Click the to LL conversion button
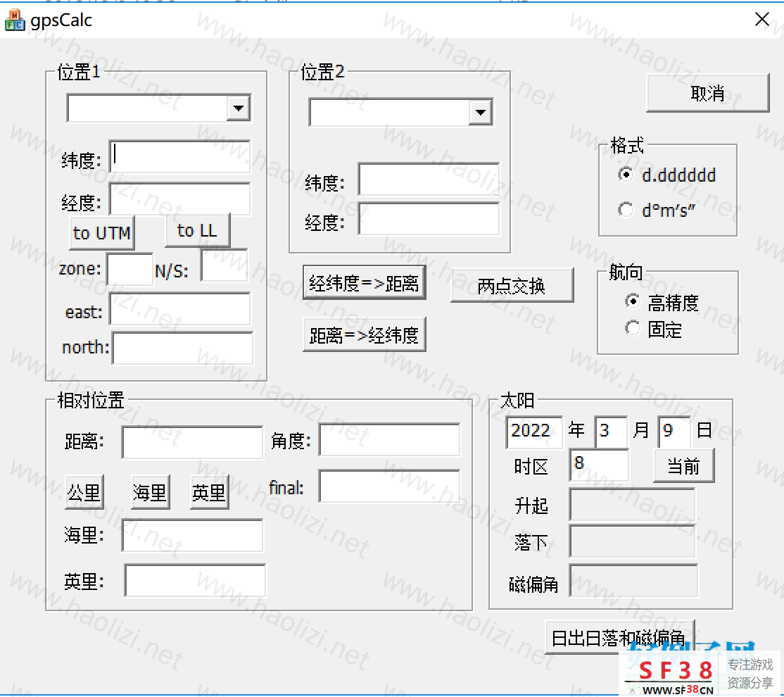 click(197, 231)
